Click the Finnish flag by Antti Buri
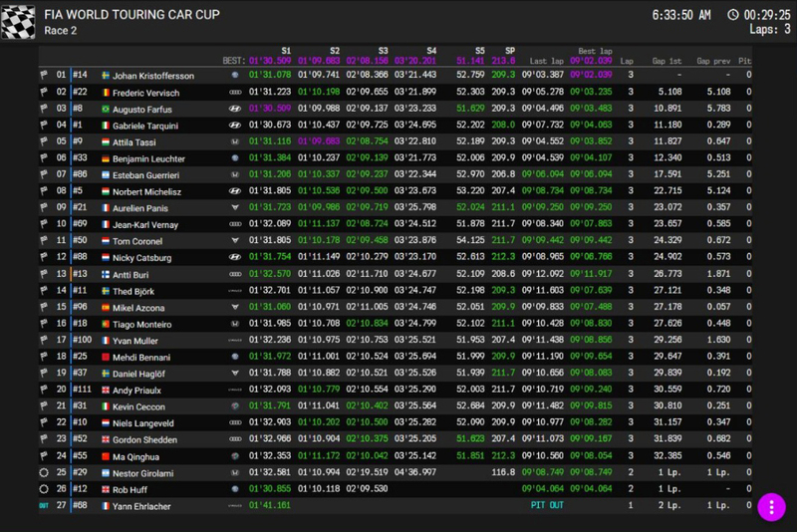This screenshot has width=797, height=532. click(x=106, y=274)
